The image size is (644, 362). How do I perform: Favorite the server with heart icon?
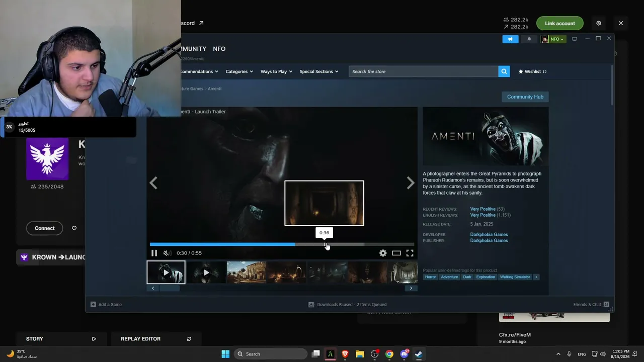pos(74,228)
